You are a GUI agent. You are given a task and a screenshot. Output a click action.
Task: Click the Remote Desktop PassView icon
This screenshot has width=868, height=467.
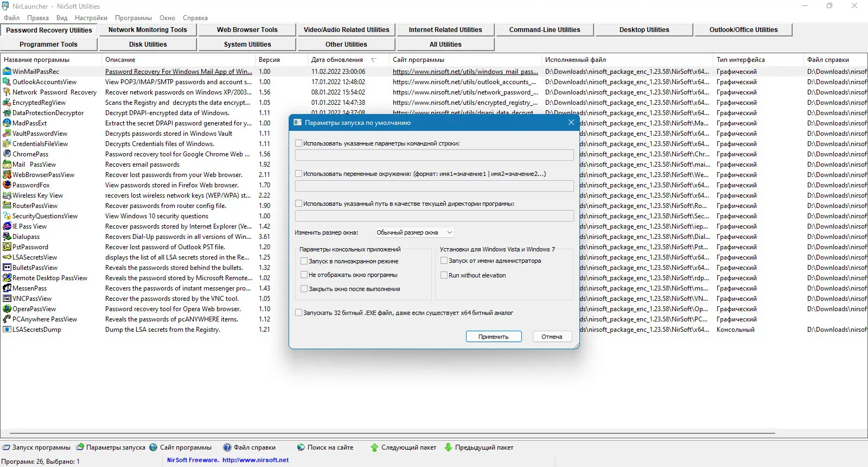click(7, 278)
